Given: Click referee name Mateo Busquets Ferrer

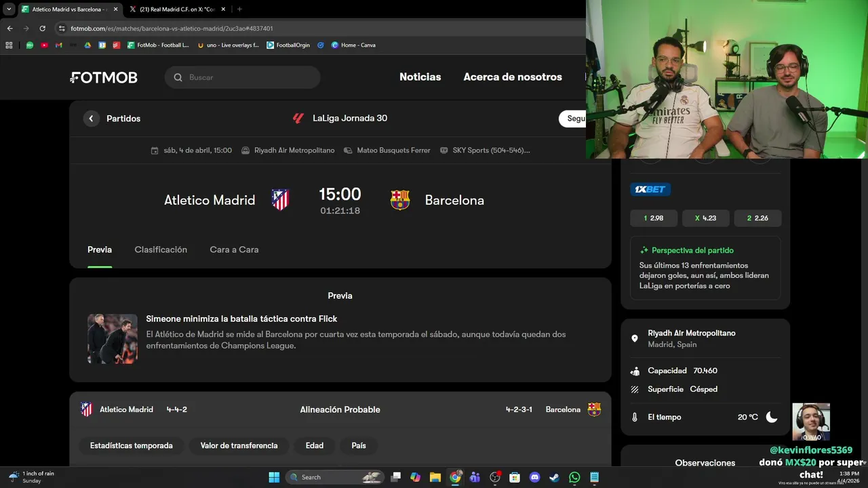Looking at the screenshot, I should (x=394, y=150).
